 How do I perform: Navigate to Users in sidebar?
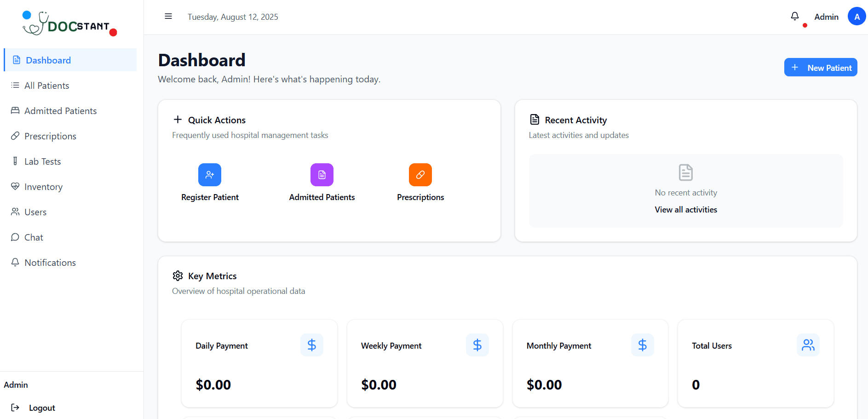[x=35, y=212]
